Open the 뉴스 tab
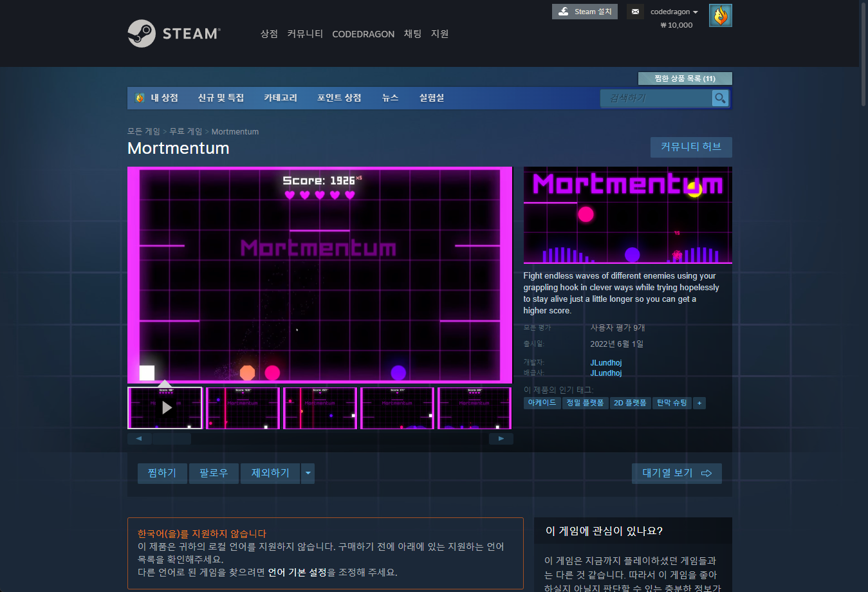Viewport: 868px width, 592px height. (391, 98)
